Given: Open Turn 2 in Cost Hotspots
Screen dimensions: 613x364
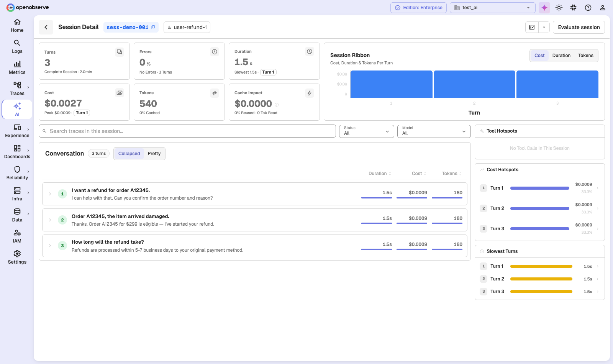Looking at the screenshot, I should [x=540, y=208].
